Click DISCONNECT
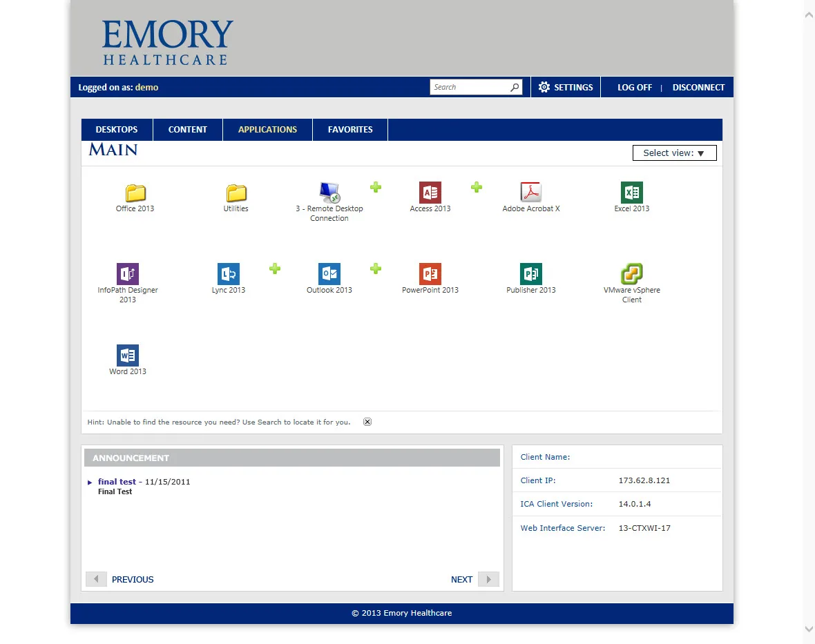Viewport: 815px width, 644px height. [698, 87]
